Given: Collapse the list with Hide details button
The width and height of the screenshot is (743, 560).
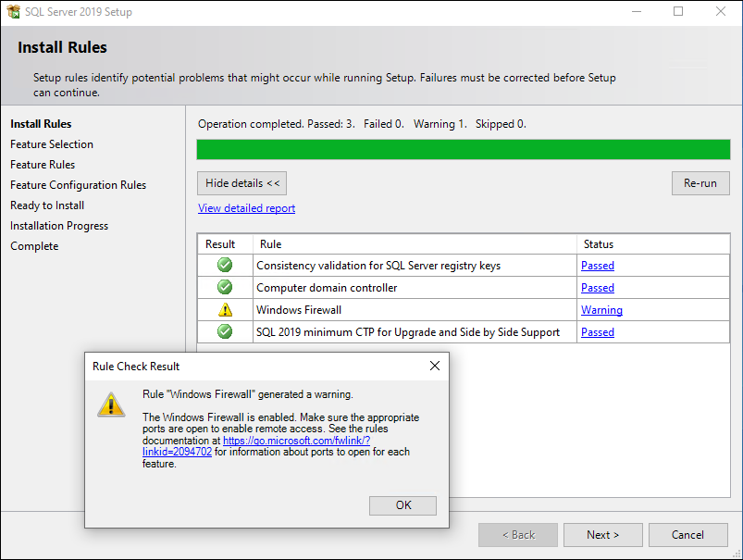Looking at the screenshot, I should point(241,183).
